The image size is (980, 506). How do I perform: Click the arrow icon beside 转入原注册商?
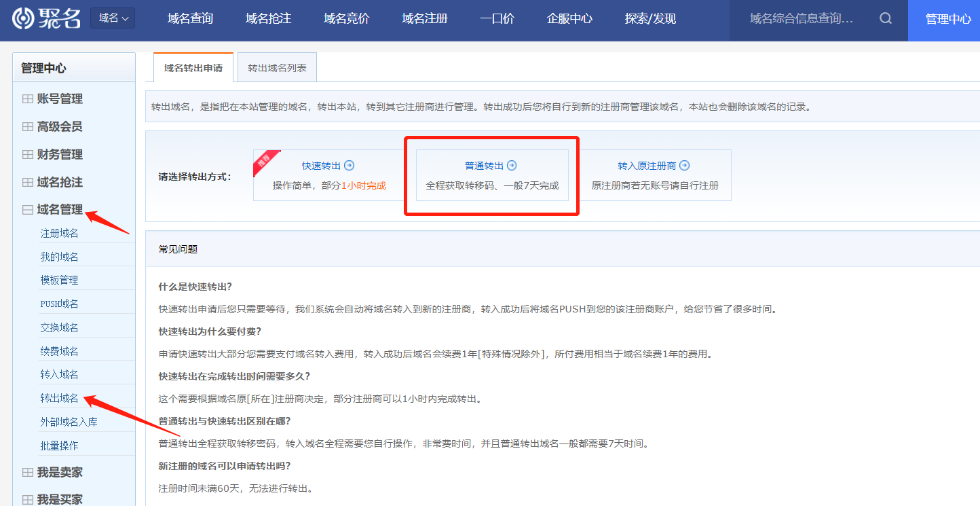click(685, 166)
